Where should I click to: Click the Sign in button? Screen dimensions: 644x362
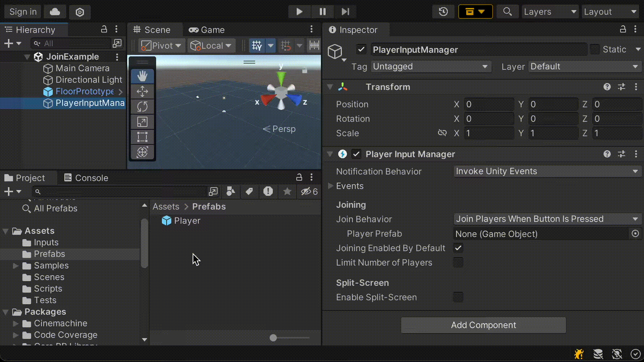click(x=23, y=12)
